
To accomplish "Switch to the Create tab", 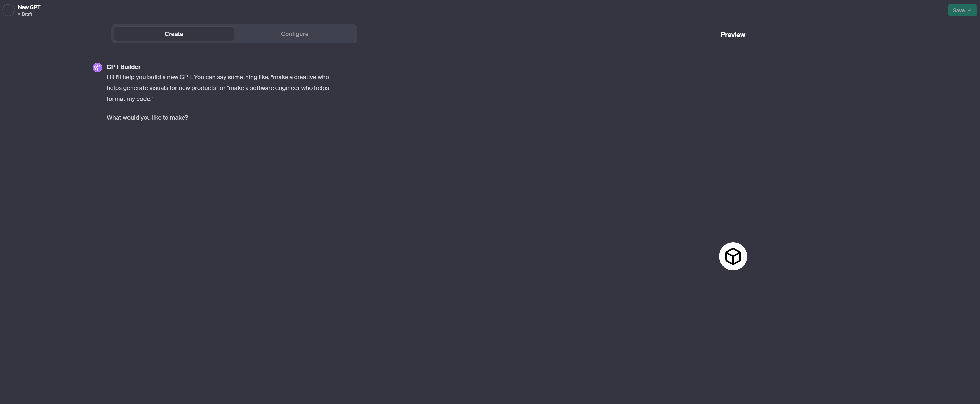I will click(174, 34).
